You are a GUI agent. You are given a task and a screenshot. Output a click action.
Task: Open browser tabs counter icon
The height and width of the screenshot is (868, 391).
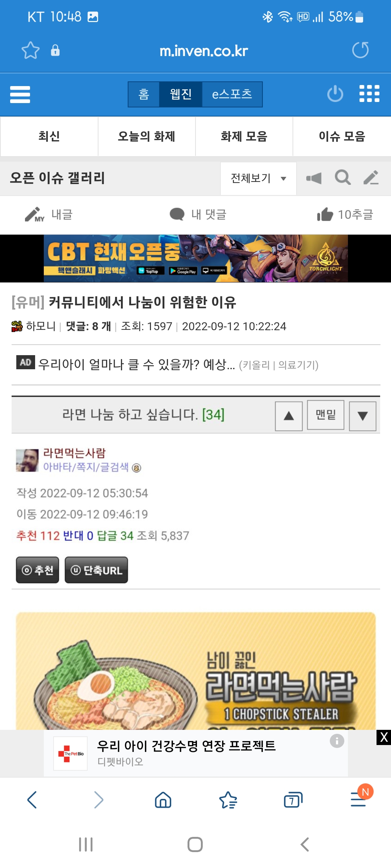[293, 800]
